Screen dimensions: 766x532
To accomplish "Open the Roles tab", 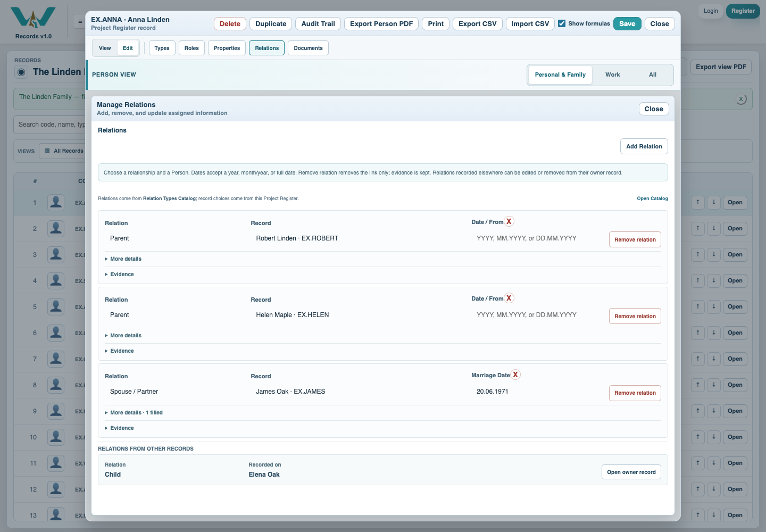I will coord(191,48).
